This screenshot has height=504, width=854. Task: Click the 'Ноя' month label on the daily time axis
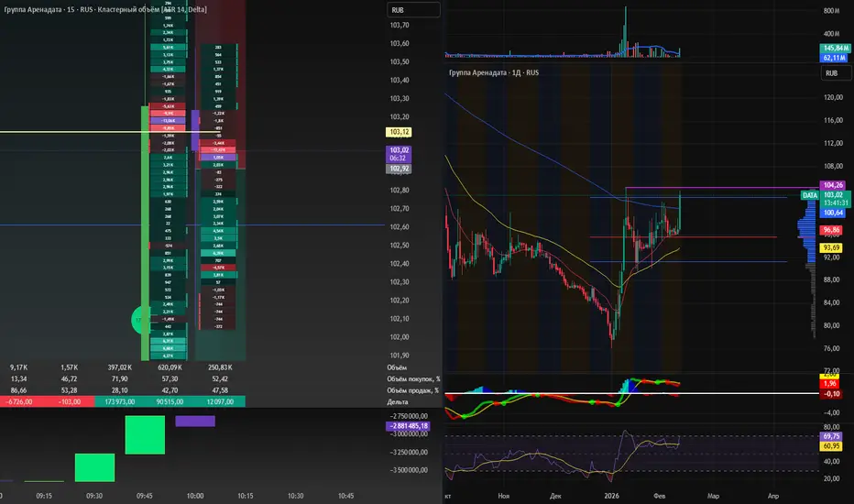(x=504, y=496)
